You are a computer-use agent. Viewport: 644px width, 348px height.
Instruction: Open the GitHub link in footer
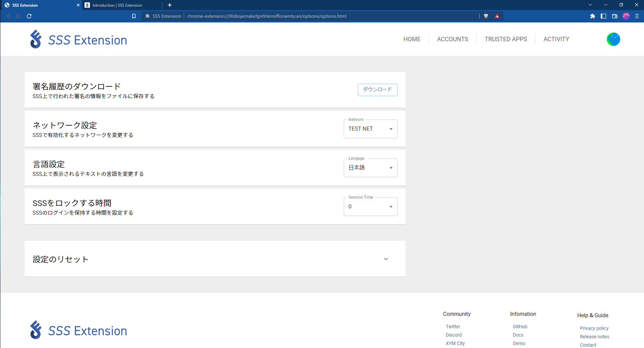520,327
